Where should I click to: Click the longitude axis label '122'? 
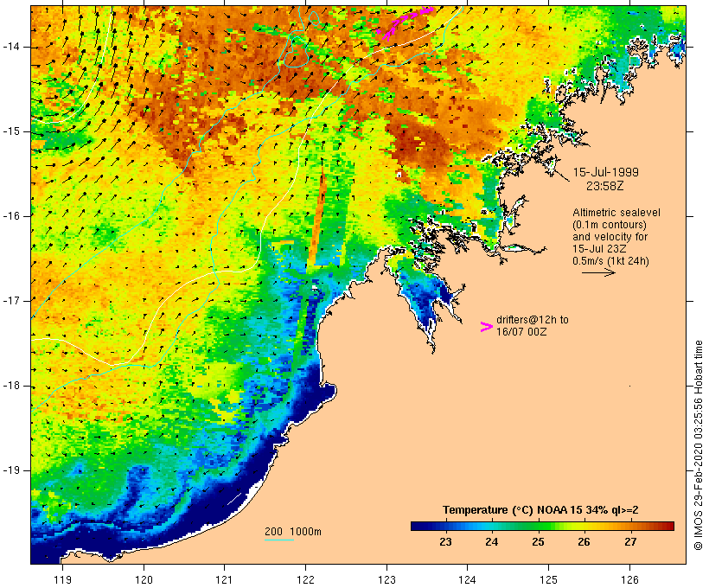(306, 579)
